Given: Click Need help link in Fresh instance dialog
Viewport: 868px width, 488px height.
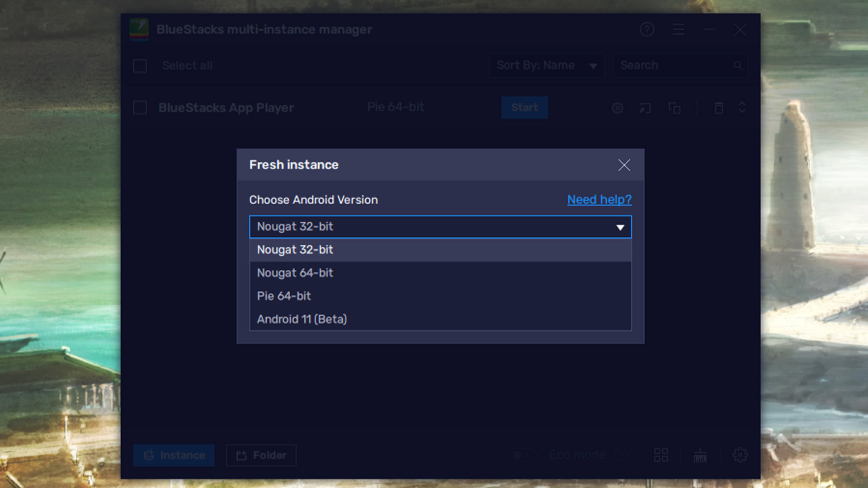Looking at the screenshot, I should pos(599,200).
